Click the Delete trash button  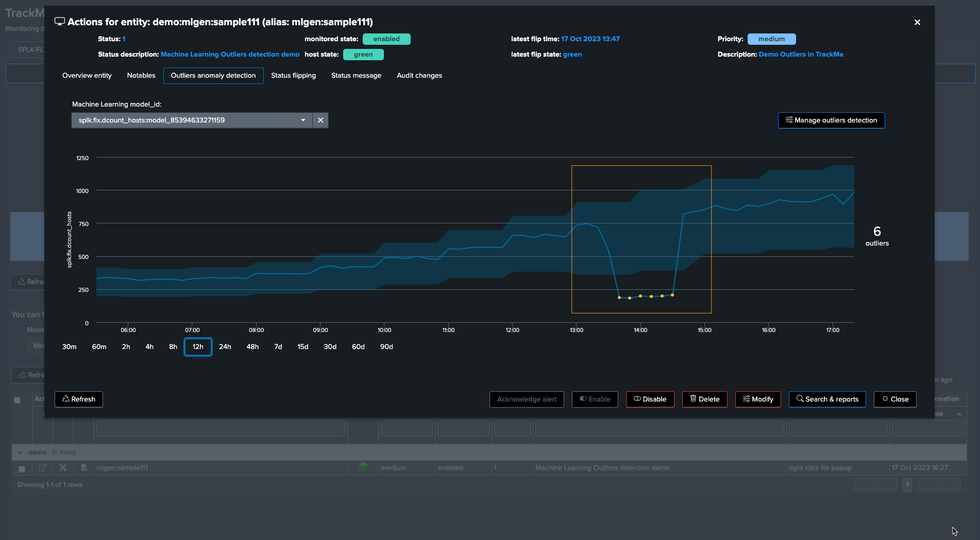704,399
